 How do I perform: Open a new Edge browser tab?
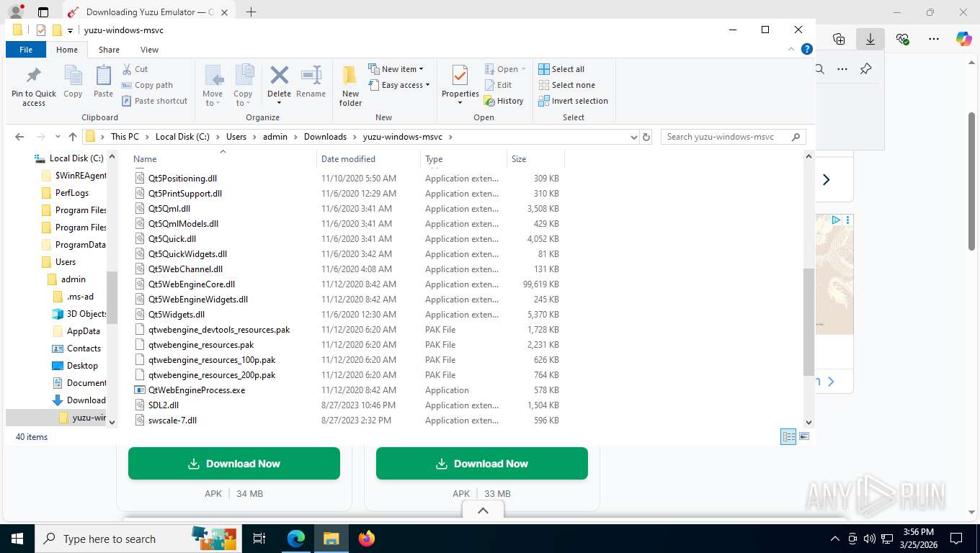pyautogui.click(x=251, y=12)
